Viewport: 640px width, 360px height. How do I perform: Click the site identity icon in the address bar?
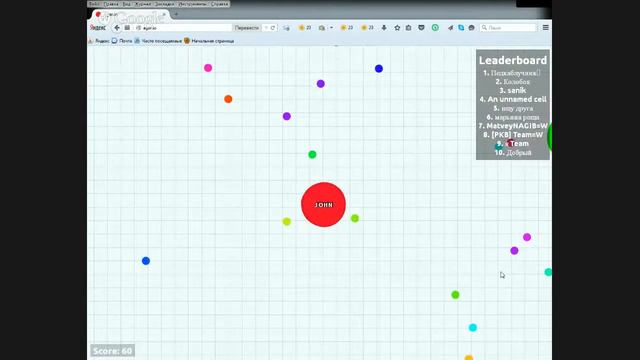pyautogui.click(x=138, y=28)
